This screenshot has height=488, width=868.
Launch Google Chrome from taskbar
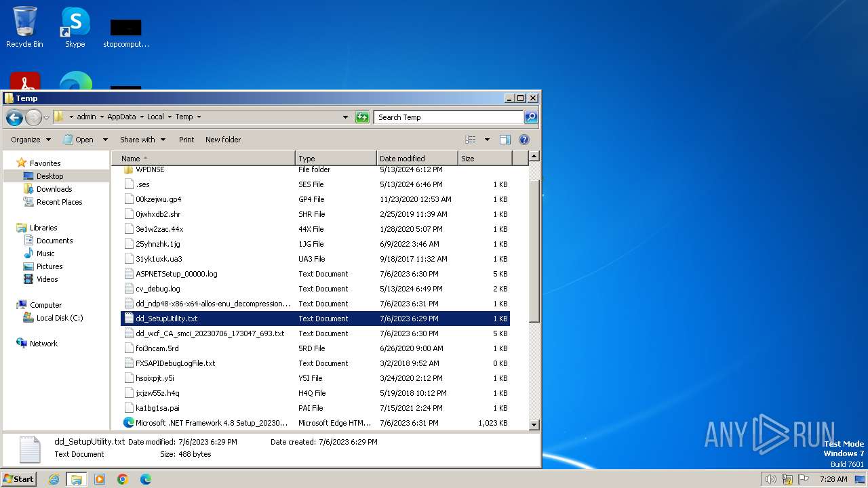tap(123, 479)
